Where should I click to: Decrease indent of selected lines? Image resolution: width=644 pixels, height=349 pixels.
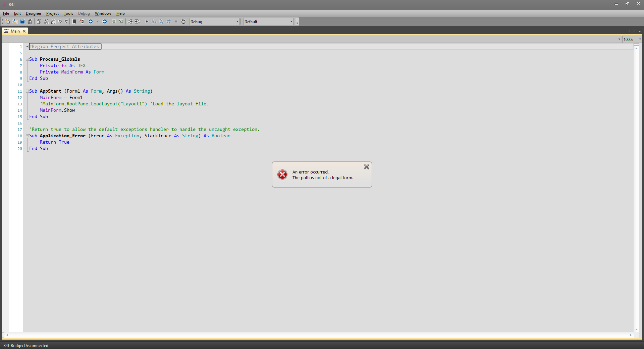pyautogui.click(x=130, y=21)
